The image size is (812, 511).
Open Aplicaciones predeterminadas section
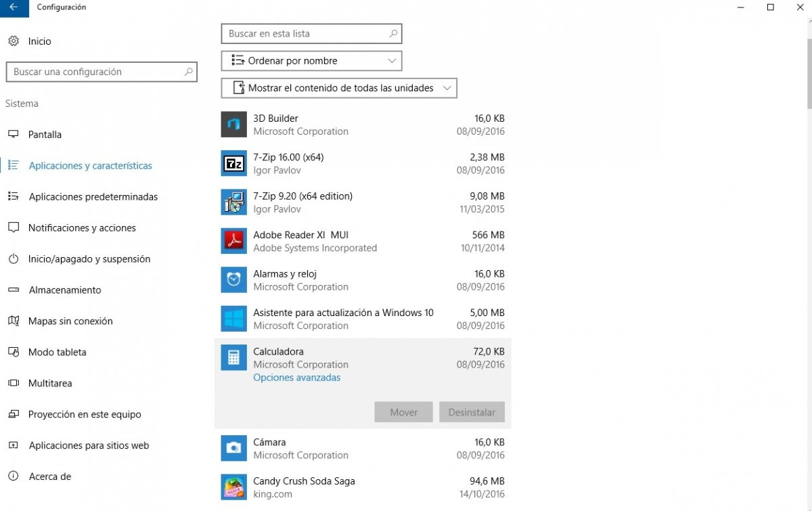(x=93, y=197)
